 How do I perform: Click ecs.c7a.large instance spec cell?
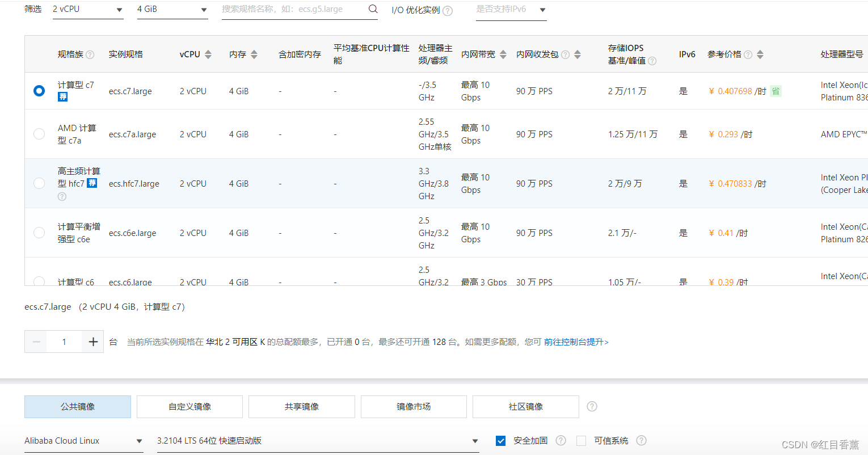(132, 134)
